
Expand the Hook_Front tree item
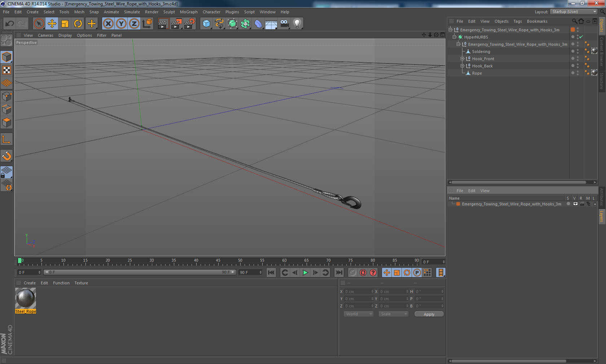462,59
